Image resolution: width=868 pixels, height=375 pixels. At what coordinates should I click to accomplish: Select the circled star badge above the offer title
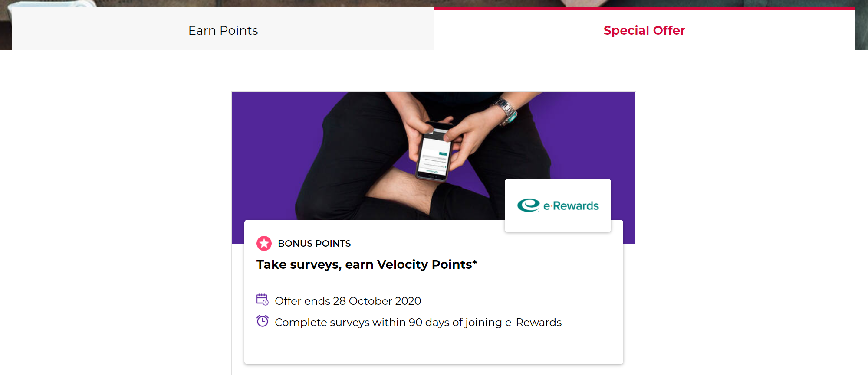tap(263, 244)
